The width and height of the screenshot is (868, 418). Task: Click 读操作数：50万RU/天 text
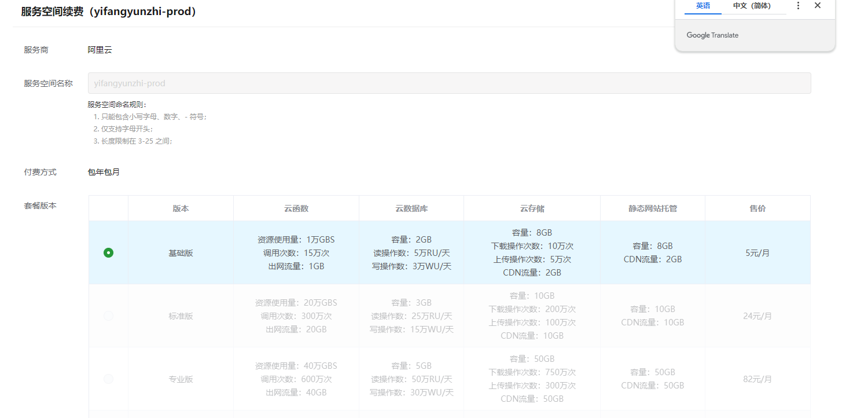(411, 379)
